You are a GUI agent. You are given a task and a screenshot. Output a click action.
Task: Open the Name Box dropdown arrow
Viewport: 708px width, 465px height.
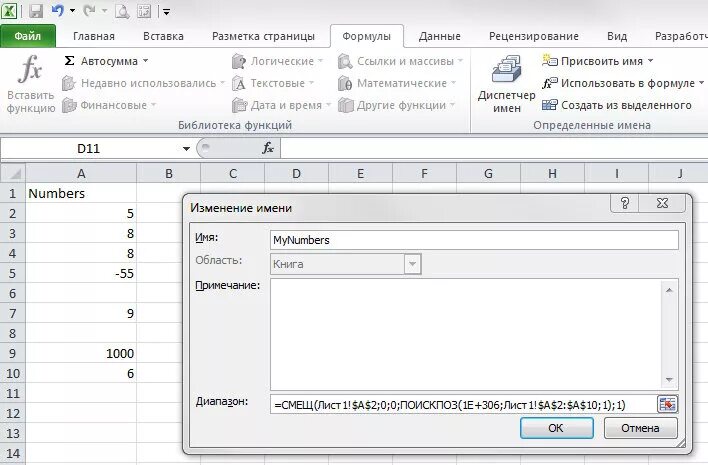[186, 149]
